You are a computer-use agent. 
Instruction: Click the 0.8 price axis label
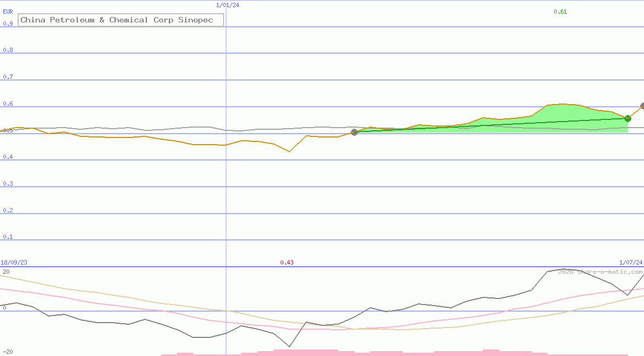click(8, 50)
